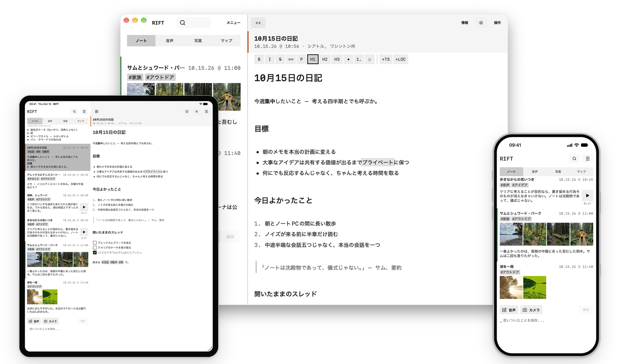Collapse the sidebar with the << button

tap(258, 23)
